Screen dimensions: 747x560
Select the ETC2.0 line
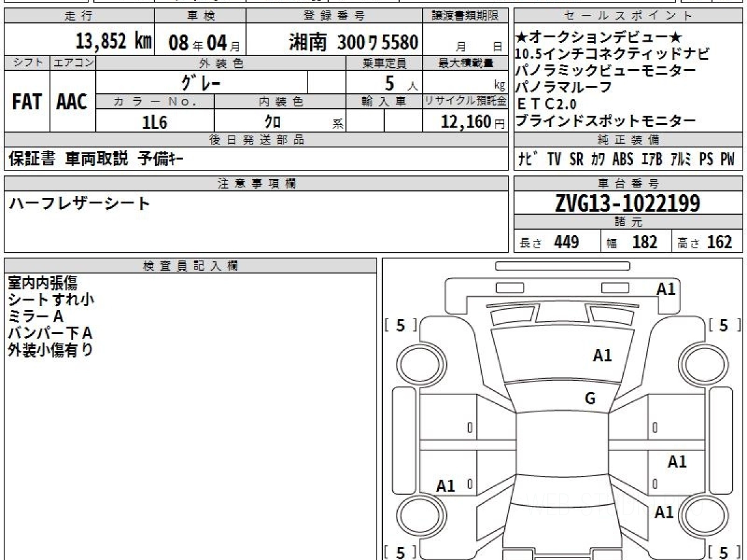pos(547,104)
